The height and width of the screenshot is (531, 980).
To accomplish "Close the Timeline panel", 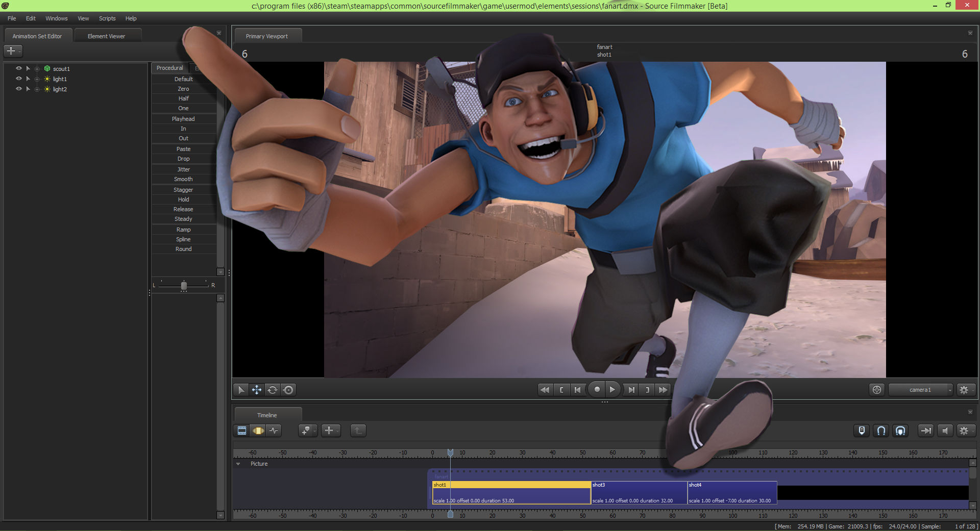I will 970,412.
